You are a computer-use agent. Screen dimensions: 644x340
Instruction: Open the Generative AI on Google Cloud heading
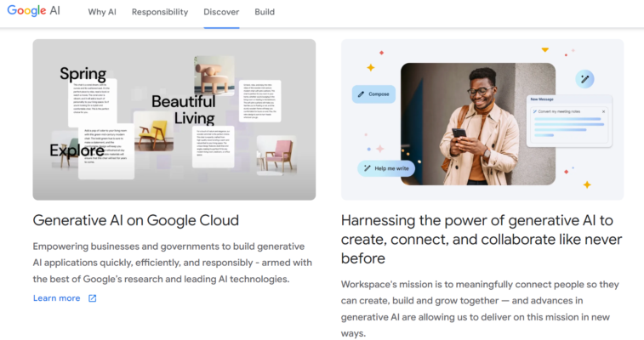[x=136, y=220]
